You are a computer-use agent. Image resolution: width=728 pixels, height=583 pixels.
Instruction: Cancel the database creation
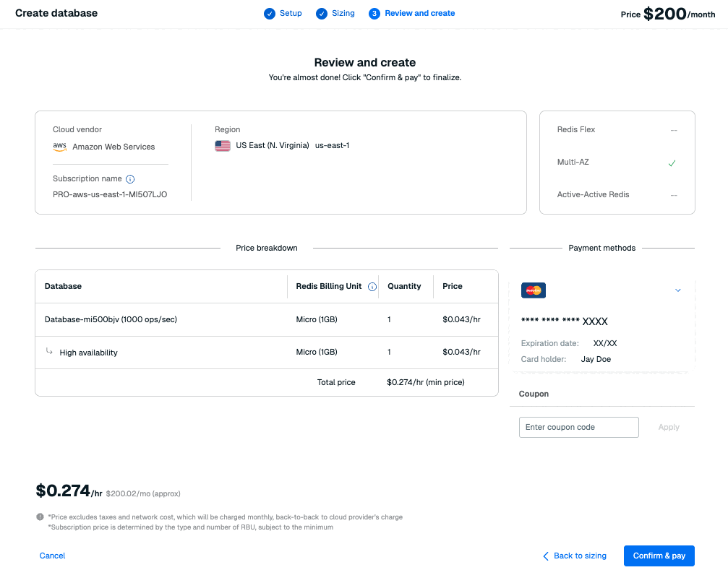tap(52, 556)
